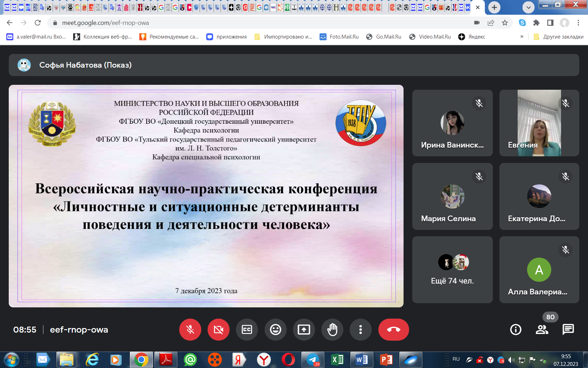This screenshot has width=588, height=368.
Task: Expand the tab search dropdown arrow
Action: point(528,7)
